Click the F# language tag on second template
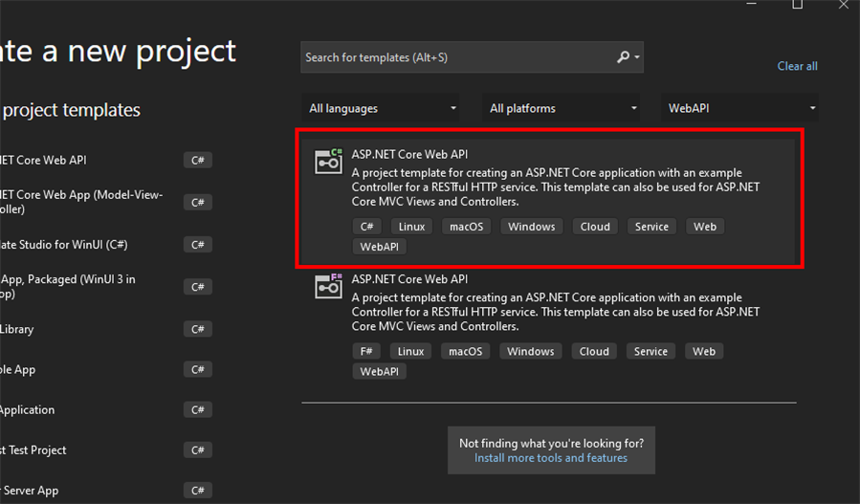This screenshot has height=504, width=860. 365,351
